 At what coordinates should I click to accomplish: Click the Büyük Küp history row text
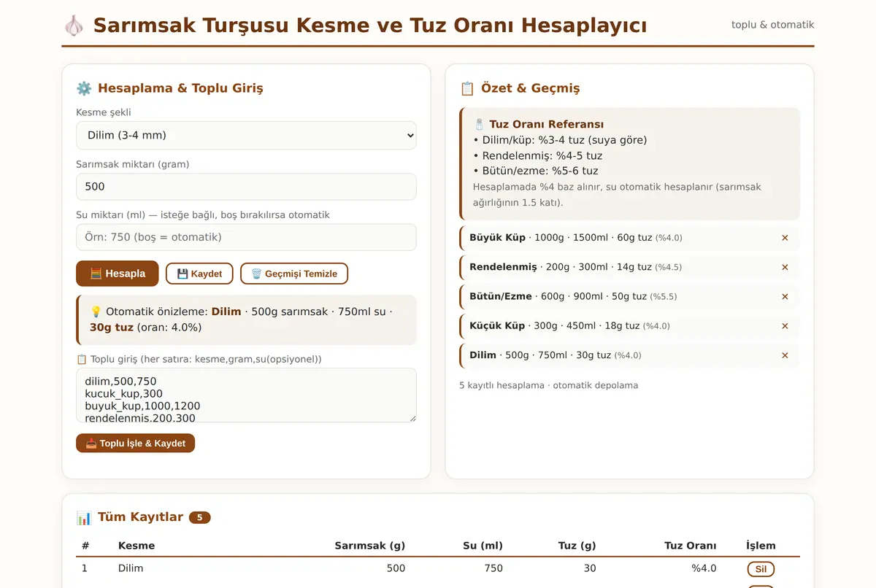click(x=576, y=238)
